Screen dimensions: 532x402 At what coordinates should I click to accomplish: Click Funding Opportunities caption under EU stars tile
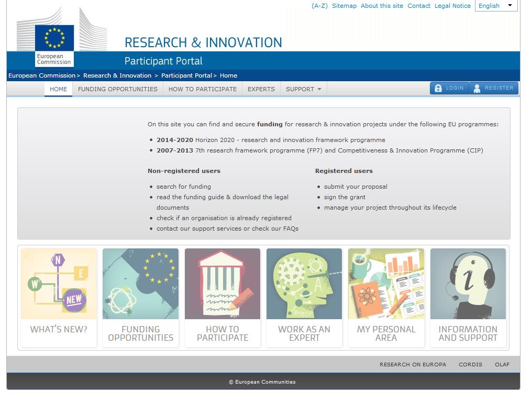point(140,333)
